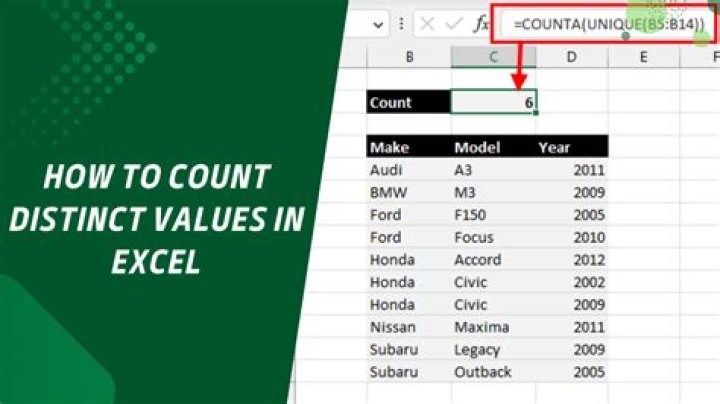Cancel formula entry with the X icon
This screenshot has height=404, width=720.
click(427, 24)
